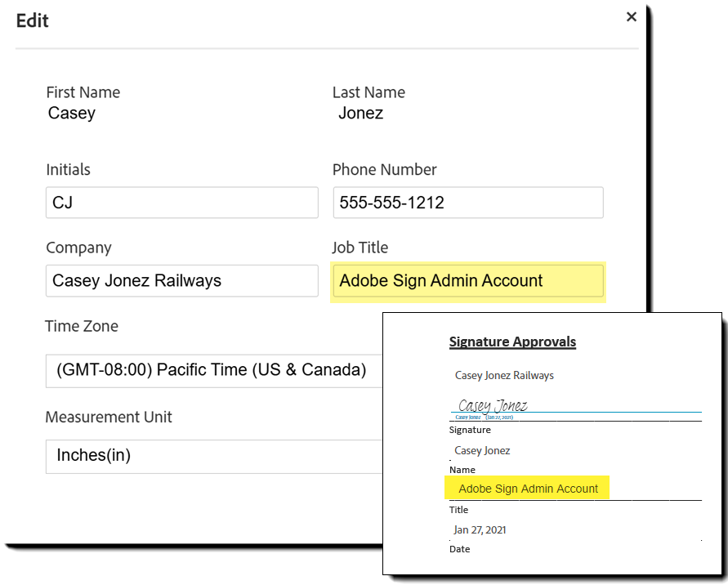This screenshot has height=585, width=728.
Task: Click the handwritten Casey Jonez signature
Action: click(493, 405)
